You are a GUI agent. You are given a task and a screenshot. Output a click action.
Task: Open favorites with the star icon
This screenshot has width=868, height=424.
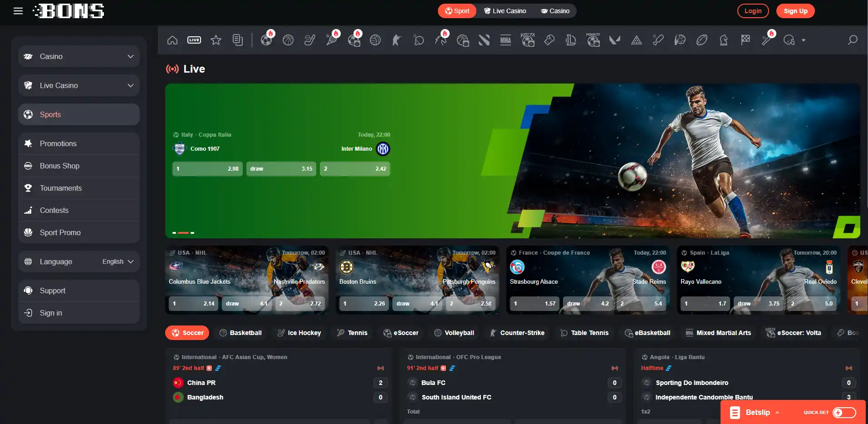pos(216,40)
